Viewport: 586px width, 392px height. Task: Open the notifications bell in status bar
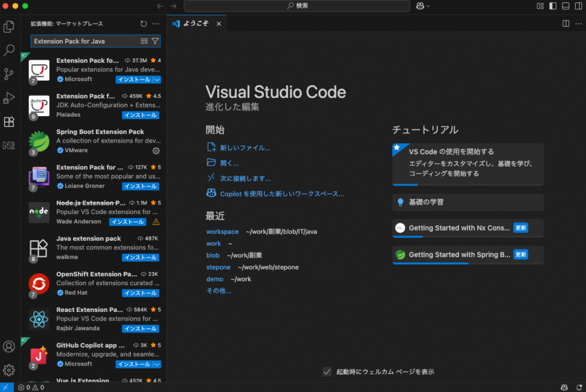tap(579, 387)
